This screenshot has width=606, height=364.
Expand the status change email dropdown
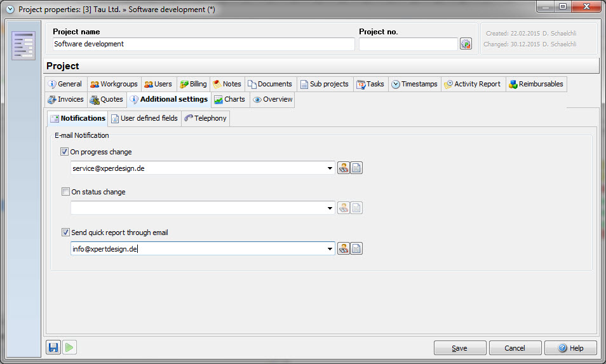pos(330,208)
